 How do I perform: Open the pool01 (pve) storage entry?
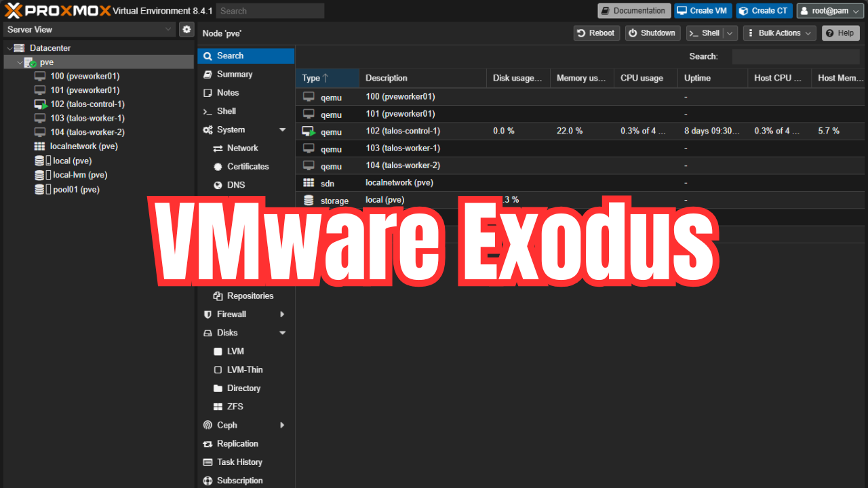(x=76, y=190)
